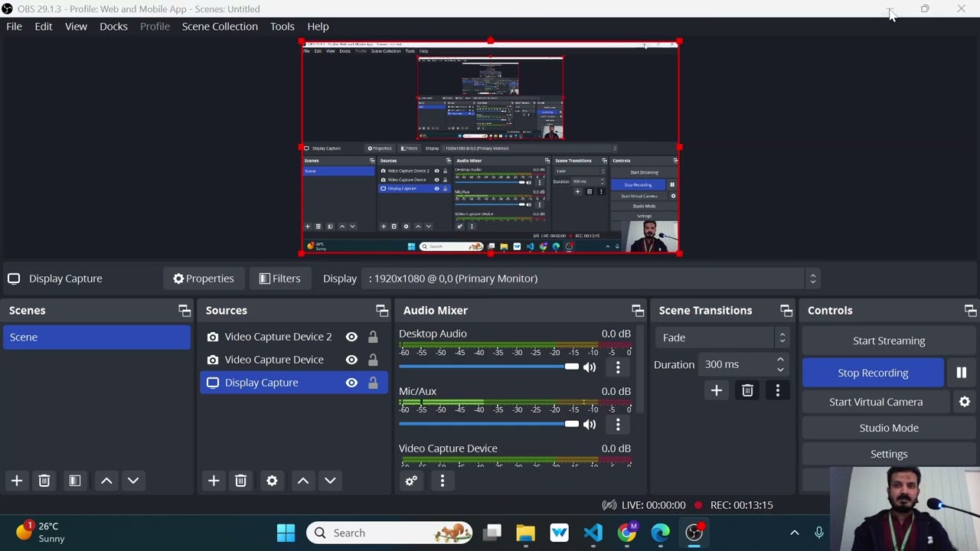The height and width of the screenshot is (551, 980).
Task: Hide Video Capture Device 2 source
Action: [351, 337]
